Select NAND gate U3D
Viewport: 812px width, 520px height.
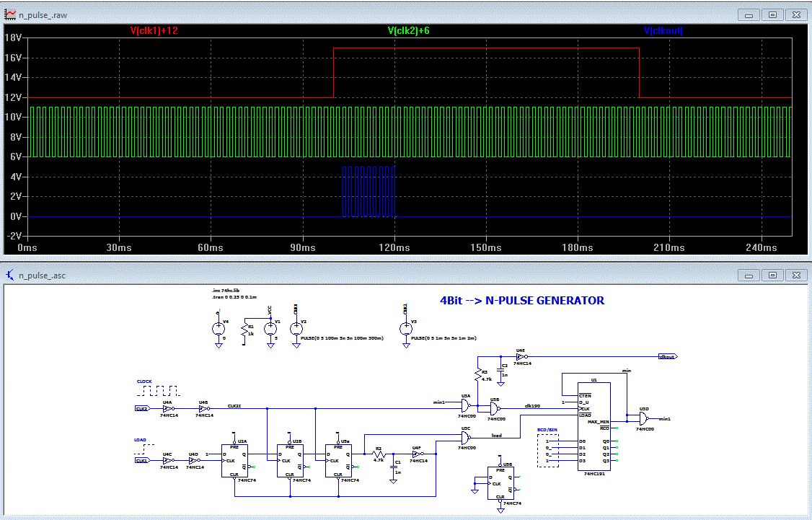pos(644,418)
